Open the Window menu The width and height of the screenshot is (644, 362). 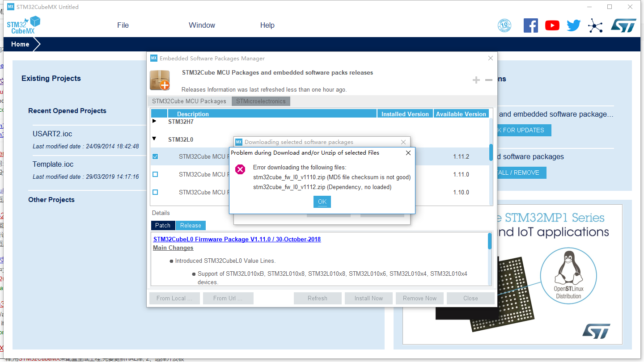click(202, 25)
